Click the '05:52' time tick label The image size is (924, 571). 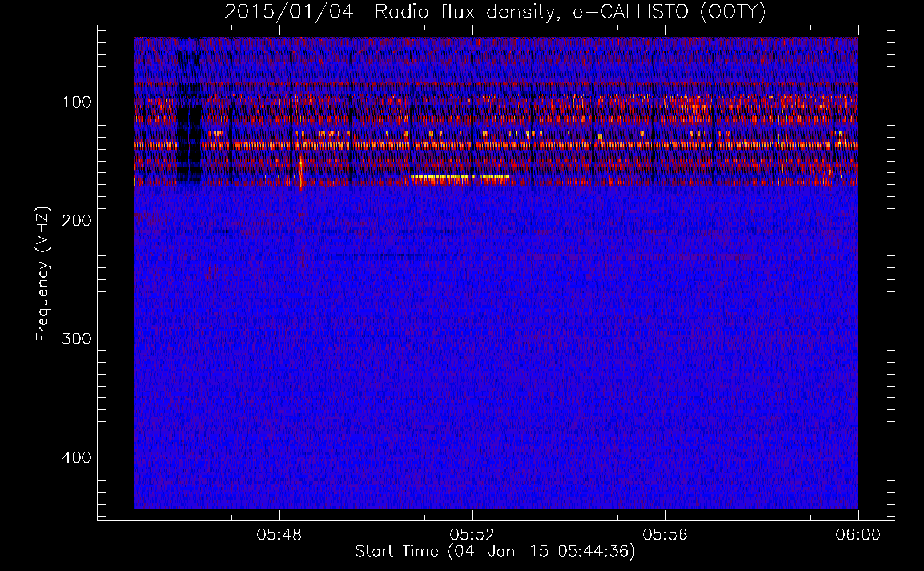pyautogui.click(x=472, y=535)
